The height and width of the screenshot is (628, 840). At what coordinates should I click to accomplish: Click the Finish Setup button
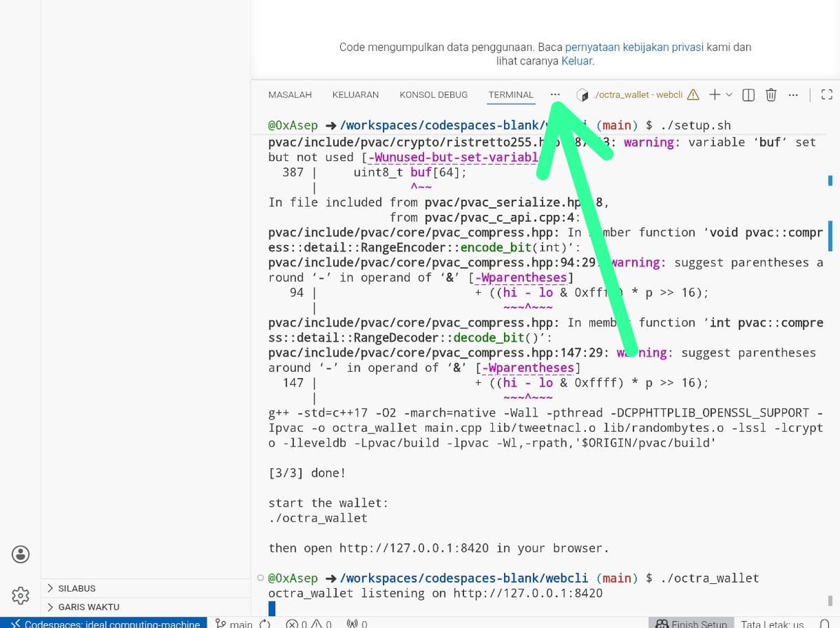click(692, 623)
